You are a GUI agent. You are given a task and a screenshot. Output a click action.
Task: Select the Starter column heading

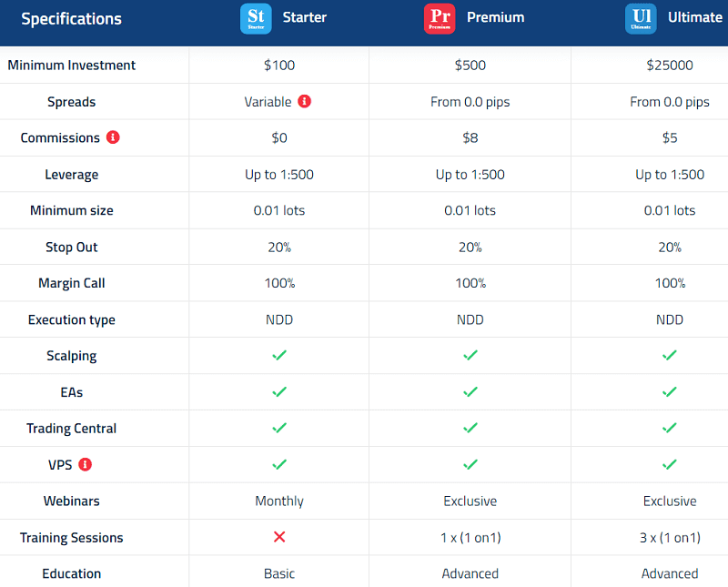305,17
